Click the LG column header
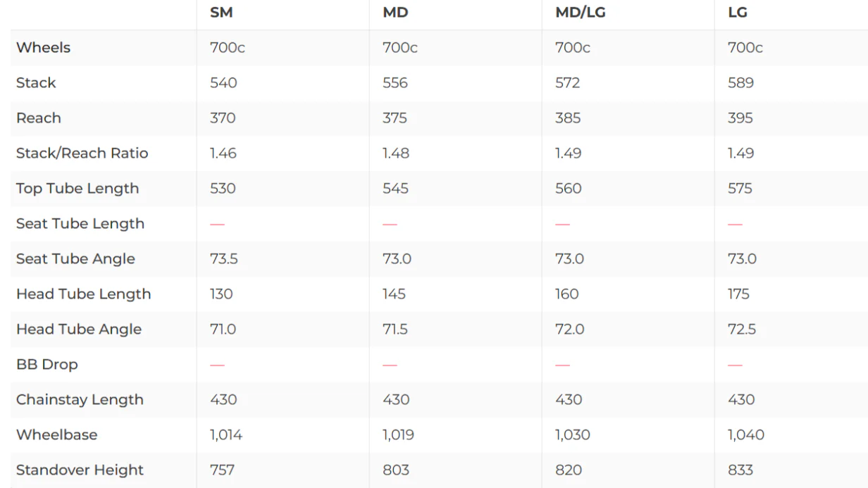The height and width of the screenshot is (488, 868). pyautogui.click(x=738, y=13)
